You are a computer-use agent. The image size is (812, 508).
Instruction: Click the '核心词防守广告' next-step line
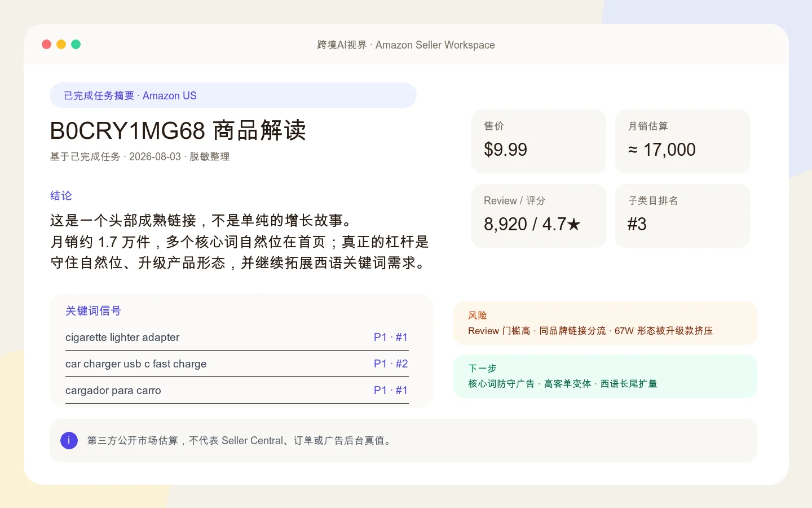click(x=563, y=384)
